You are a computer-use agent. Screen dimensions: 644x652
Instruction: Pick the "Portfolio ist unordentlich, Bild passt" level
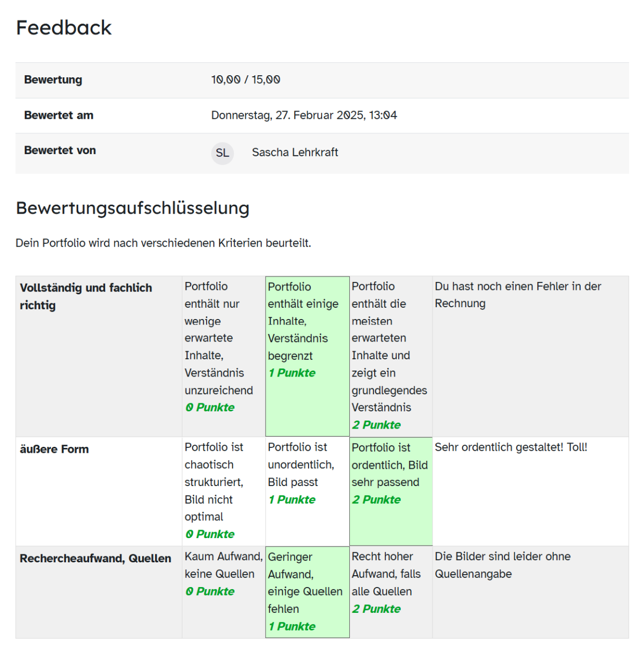307,473
